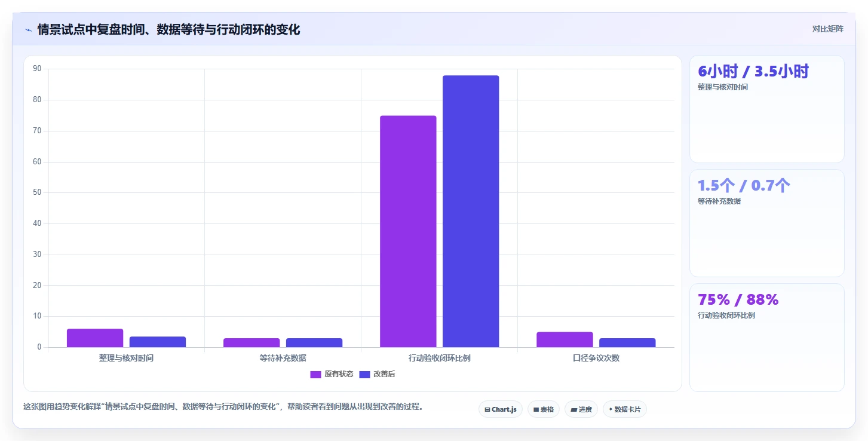This screenshot has width=868, height=441.
Task: Click the panel title 情景试点中复盘时间
Action: click(168, 29)
